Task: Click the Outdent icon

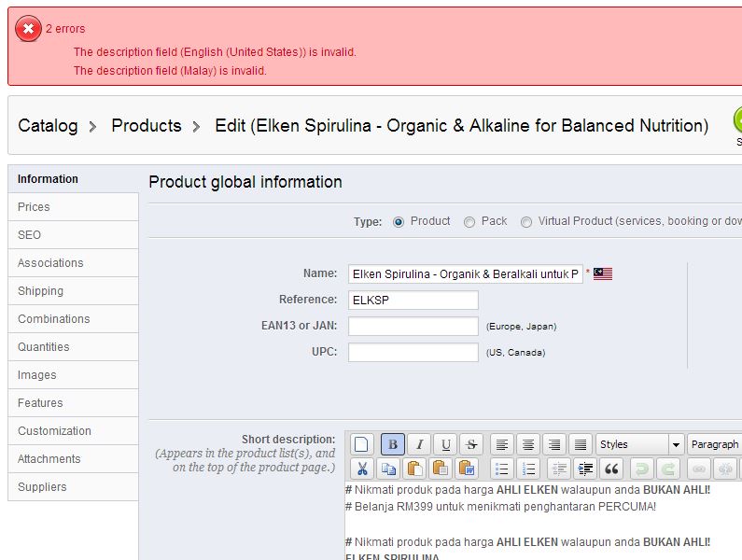Action: [559, 469]
